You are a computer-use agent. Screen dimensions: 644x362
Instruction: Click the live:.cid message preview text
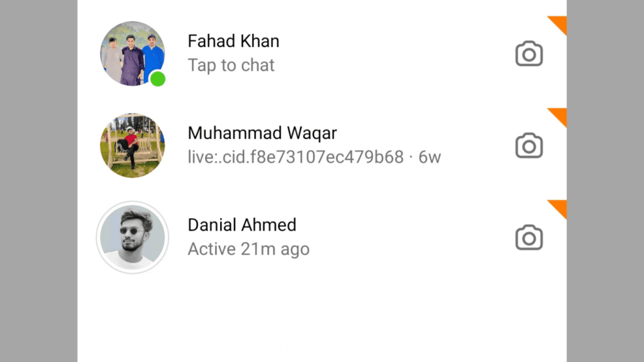click(x=296, y=157)
